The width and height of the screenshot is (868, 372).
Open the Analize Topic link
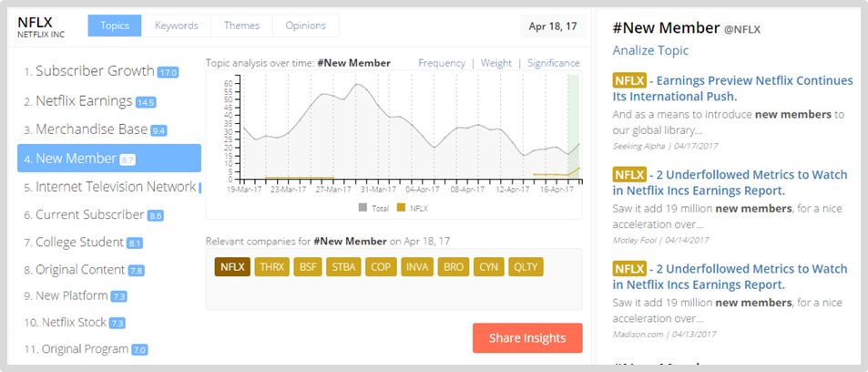pyautogui.click(x=650, y=50)
